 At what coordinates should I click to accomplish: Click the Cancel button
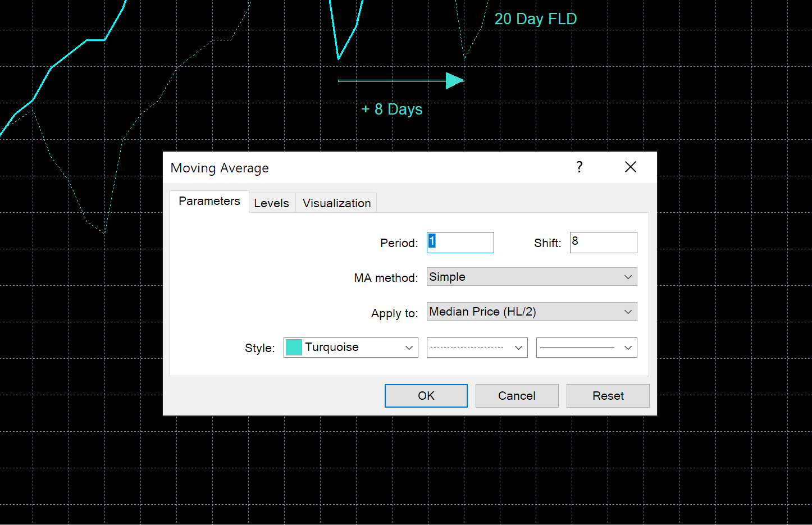[517, 395]
